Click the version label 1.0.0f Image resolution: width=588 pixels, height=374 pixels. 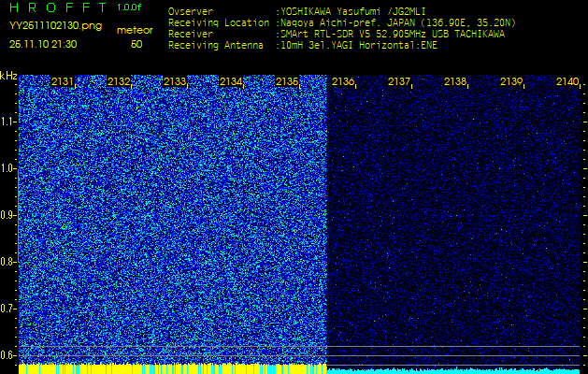pos(129,7)
